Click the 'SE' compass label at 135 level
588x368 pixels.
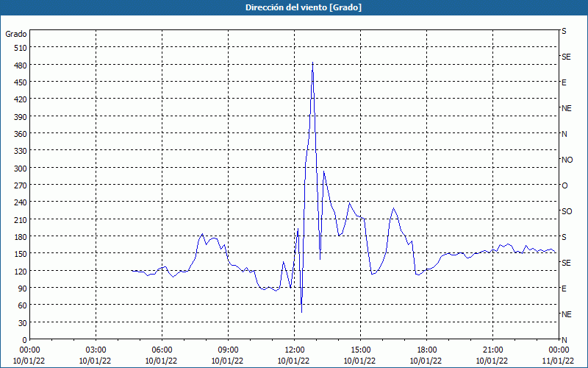pyautogui.click(x=566, y=263)
